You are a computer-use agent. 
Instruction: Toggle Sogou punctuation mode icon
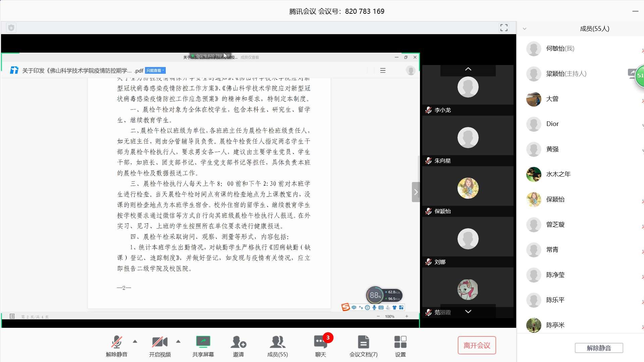361,307
